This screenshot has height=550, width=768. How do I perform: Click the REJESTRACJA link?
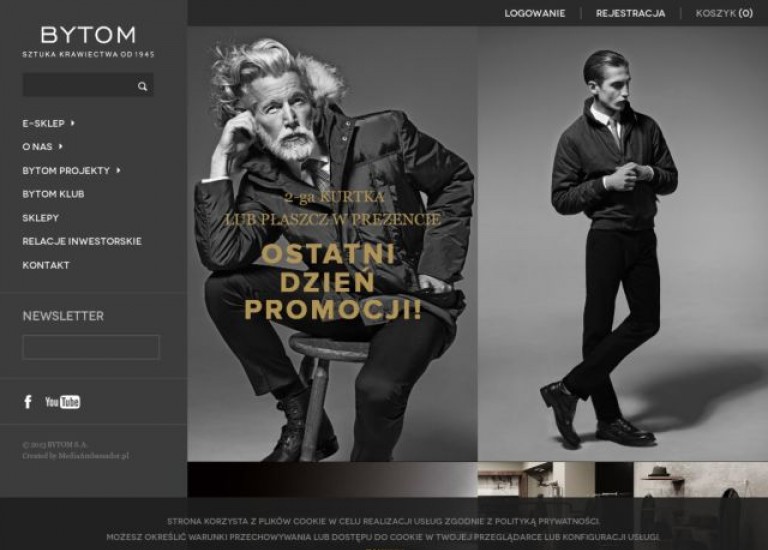coord(630,14)
